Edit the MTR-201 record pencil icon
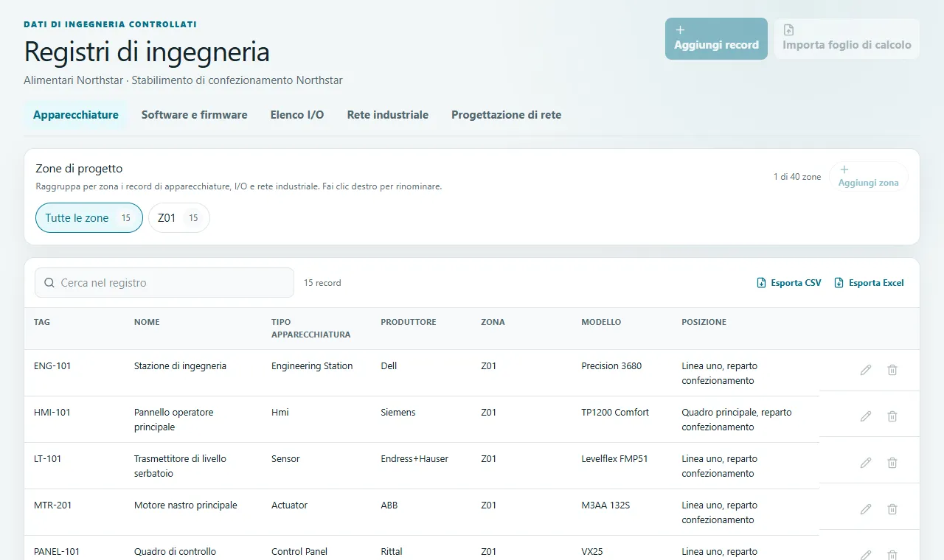Image resolution: width=944 pixels, height=560 pixels. tap(866, 509)
